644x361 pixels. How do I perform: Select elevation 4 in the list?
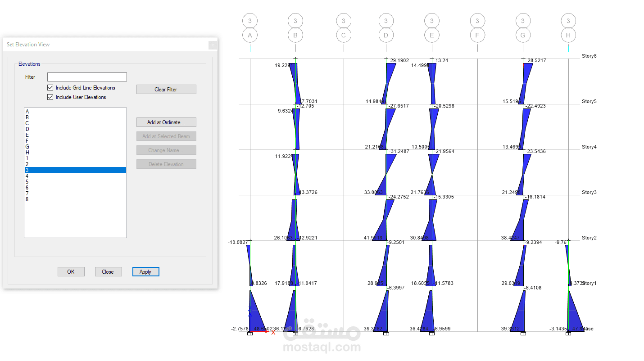click(75, 176)
